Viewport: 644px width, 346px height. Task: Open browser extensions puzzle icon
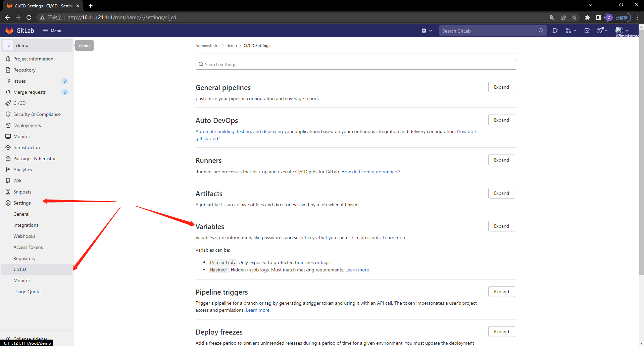pos(587,17)
